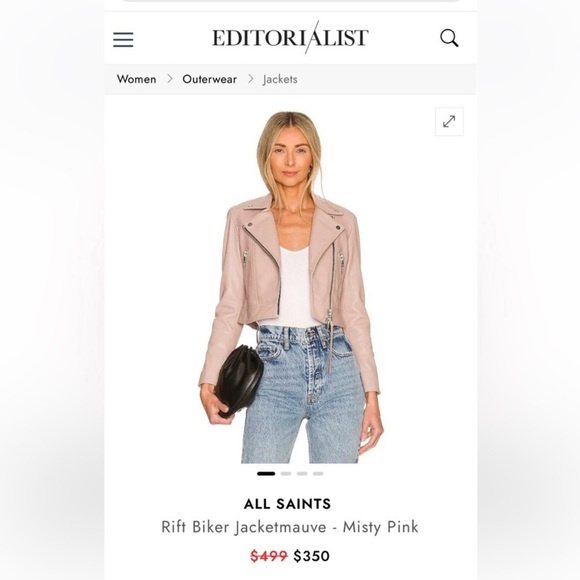Open the hamburger menu
The width and height of the screenshot is (580, 580).
pos(123,40)
